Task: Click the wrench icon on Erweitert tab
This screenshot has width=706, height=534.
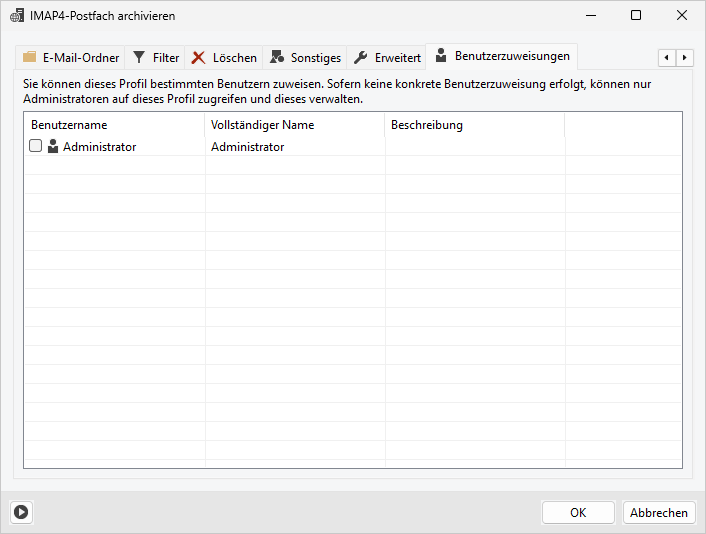Action: point(360,58)
